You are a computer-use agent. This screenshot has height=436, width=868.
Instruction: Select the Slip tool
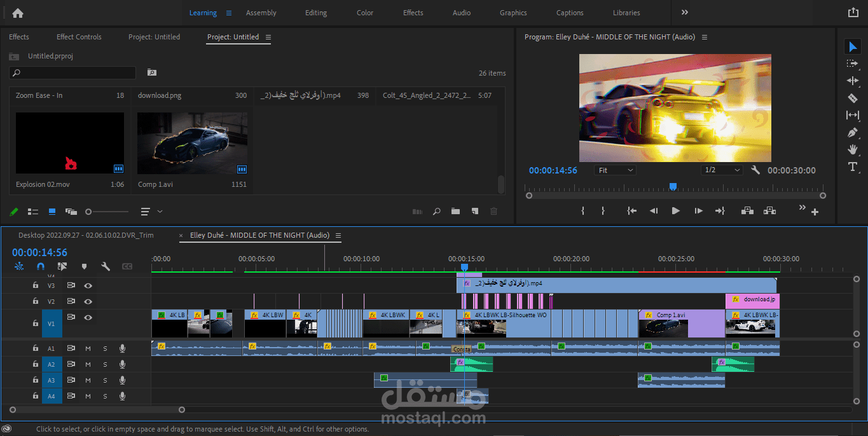(853, 115)
